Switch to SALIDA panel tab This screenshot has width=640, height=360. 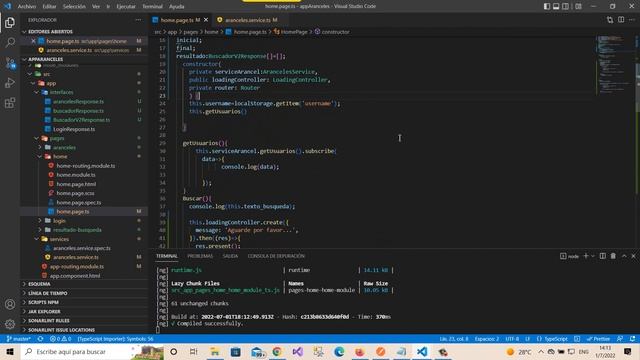230,256
